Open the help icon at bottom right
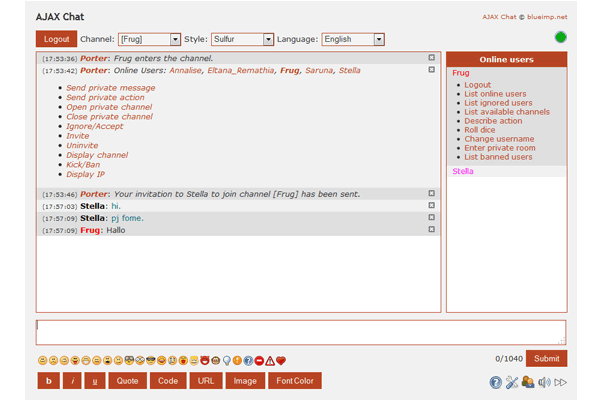The height and width of the screenshot is (400, 600). 495,382
